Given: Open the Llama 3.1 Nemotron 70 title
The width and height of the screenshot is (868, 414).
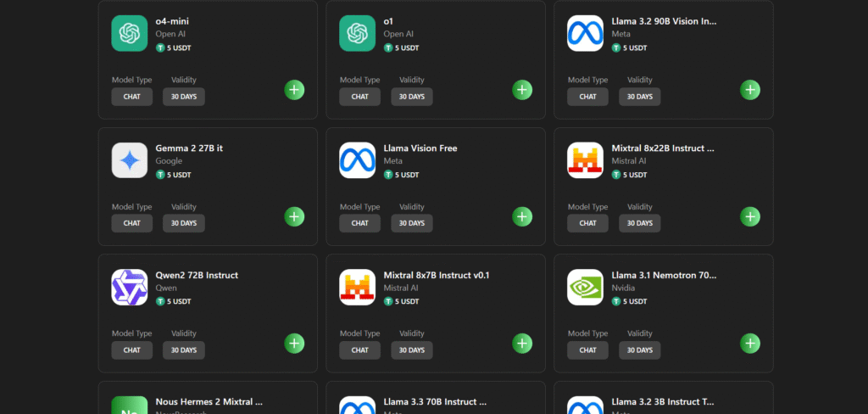Looking at the screenshot, I should pyautogui.click(x=664, y=276).
